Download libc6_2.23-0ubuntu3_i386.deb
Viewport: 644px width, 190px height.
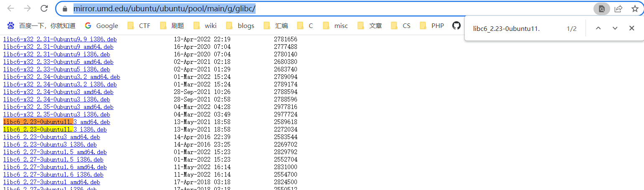coord(50,144)
